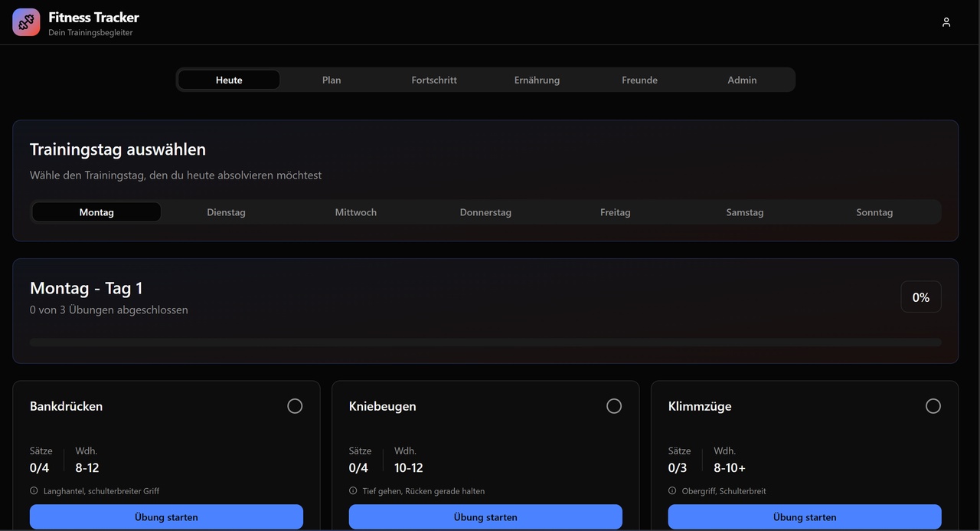The image size is (980, 531).
Task: Open the Freunde tab
Action: [x=639, y=80]
